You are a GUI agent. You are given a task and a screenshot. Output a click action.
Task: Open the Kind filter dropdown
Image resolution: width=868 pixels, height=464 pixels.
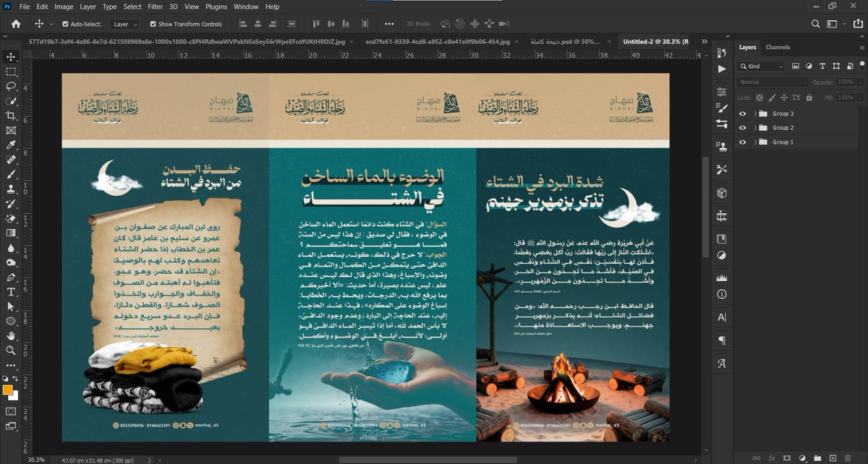tap(761, 66)
